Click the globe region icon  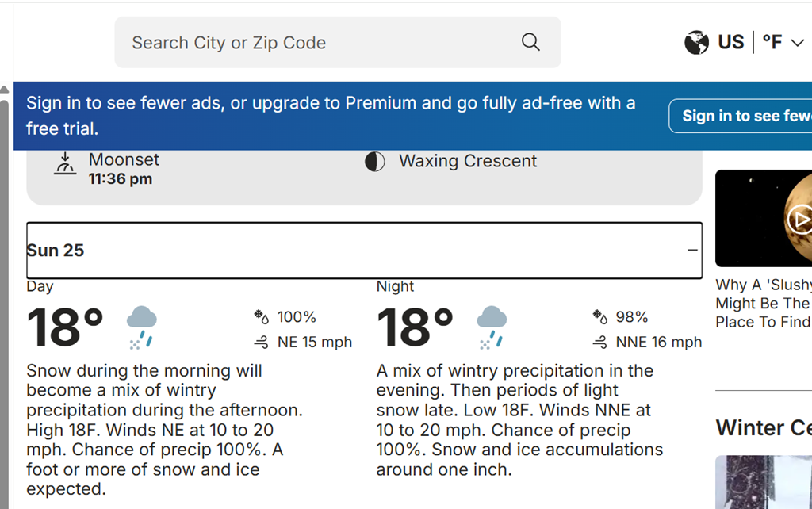(696, 42)
